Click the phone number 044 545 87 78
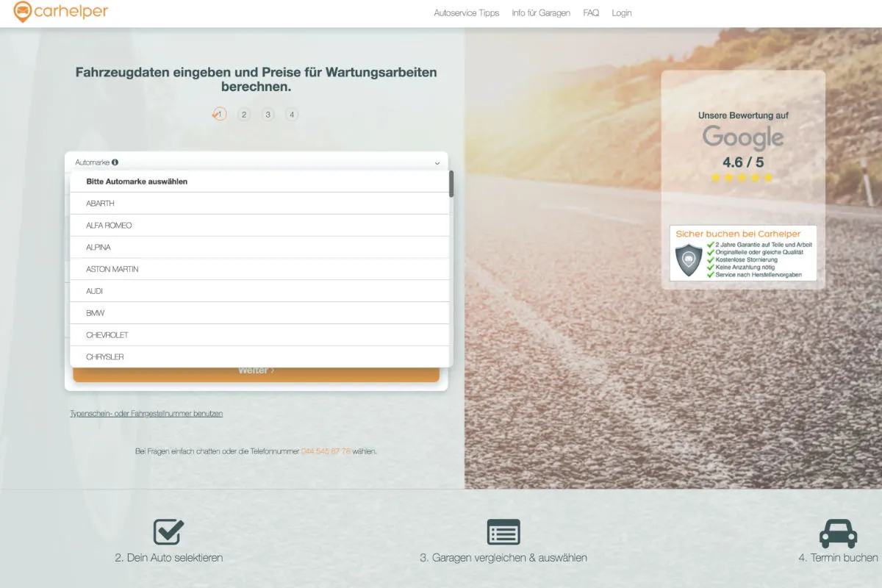This screenshot has width=882, height=588. pyautogui.click(x=326, y=451)
